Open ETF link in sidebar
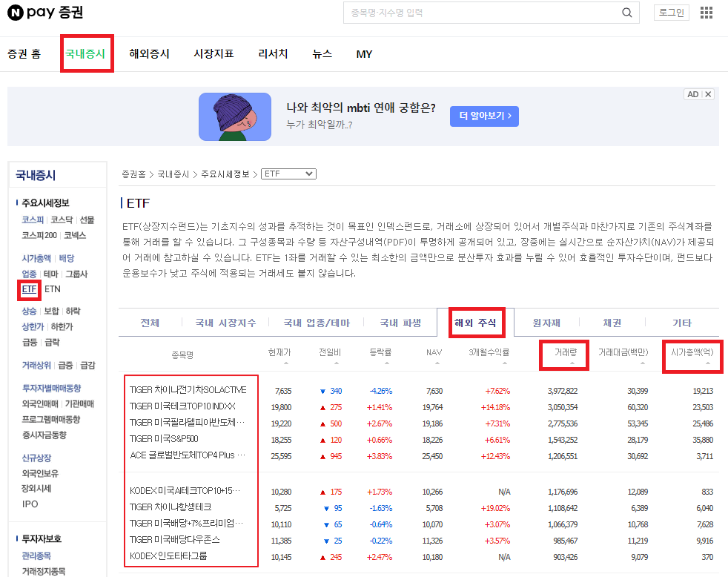Viewport: 728px width, 577px height. [x=29, y=289]
